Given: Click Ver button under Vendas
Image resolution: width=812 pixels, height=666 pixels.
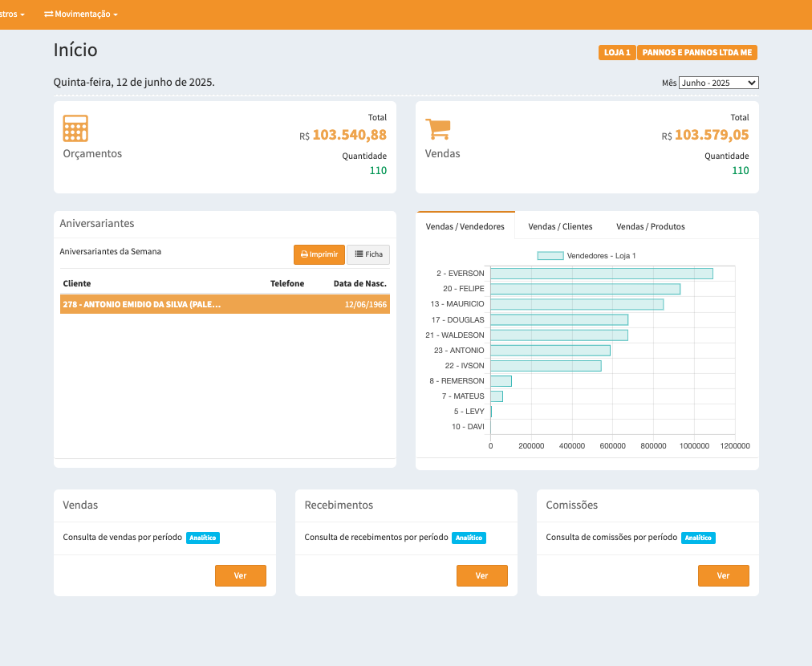Looking at the screenshot, I should click(x=240, y=575).
